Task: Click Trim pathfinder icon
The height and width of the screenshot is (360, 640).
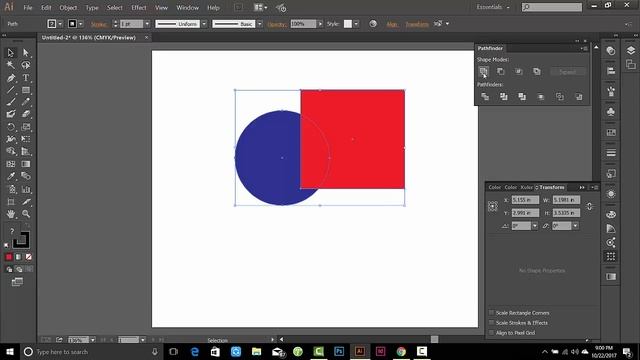Action: (504, 97)
